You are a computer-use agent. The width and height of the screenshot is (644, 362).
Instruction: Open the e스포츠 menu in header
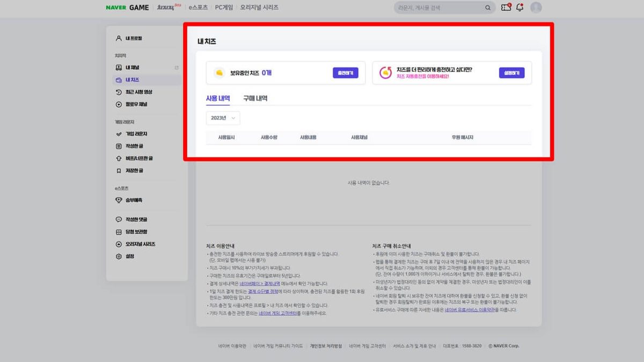(x=198, y=8)
